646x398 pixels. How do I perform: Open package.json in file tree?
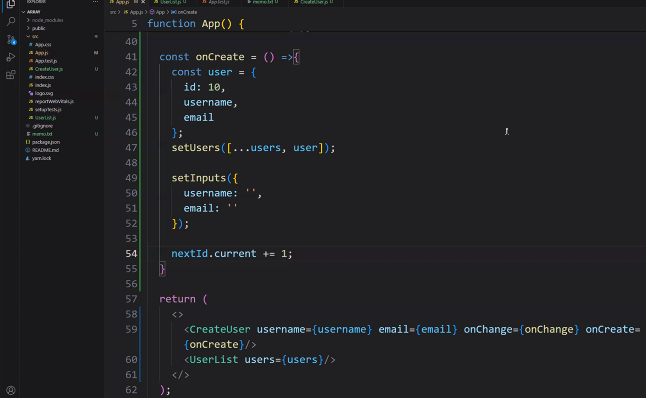coord(42,142)
